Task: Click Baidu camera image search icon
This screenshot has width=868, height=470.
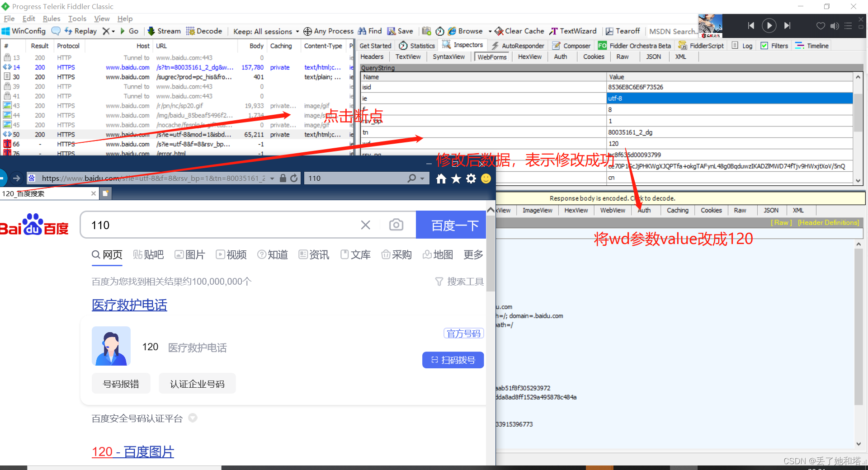Action: (x=396, y=225)
